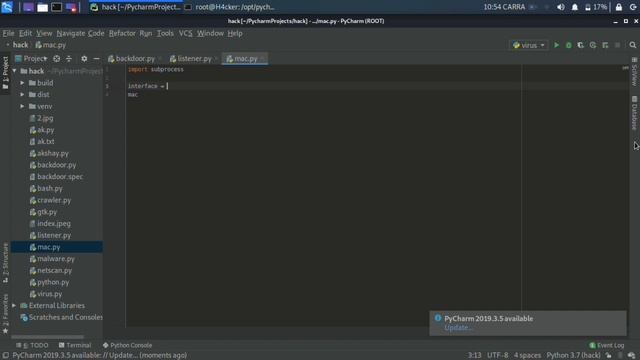The height and width of the screenshot is (360, 640).
Task: Select akshay.py in project tree
Action: [53, 153]
